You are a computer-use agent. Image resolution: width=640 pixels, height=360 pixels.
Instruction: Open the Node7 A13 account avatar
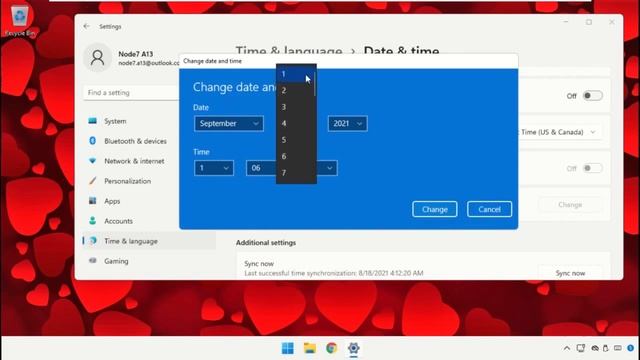(98, 58)
